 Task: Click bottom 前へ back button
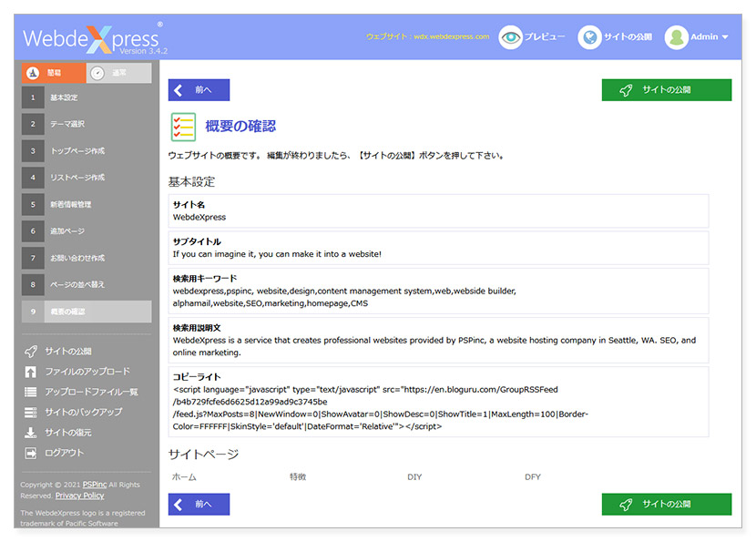point(199,505)
